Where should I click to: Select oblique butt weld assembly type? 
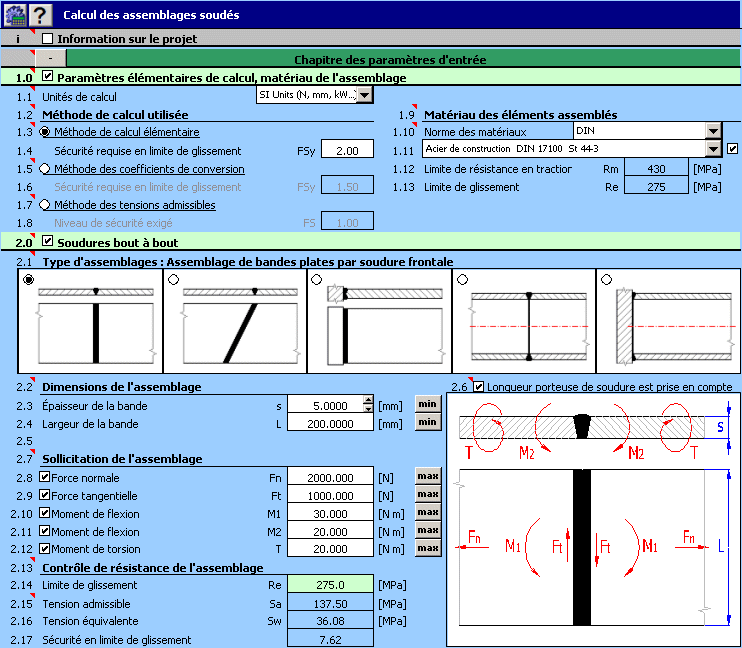click(174, 280)
